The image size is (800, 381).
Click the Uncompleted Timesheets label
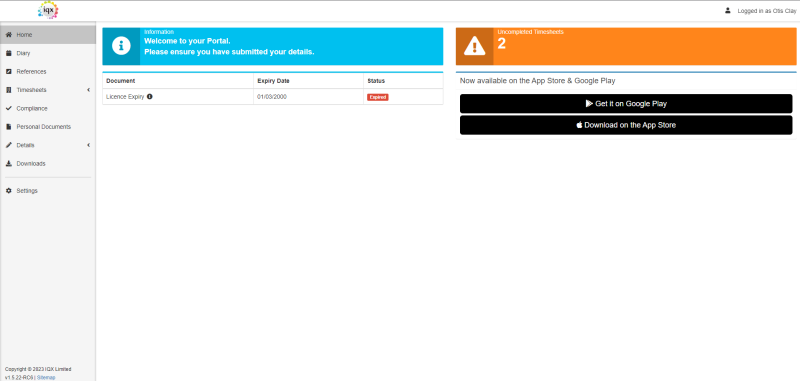click(531, 32)
